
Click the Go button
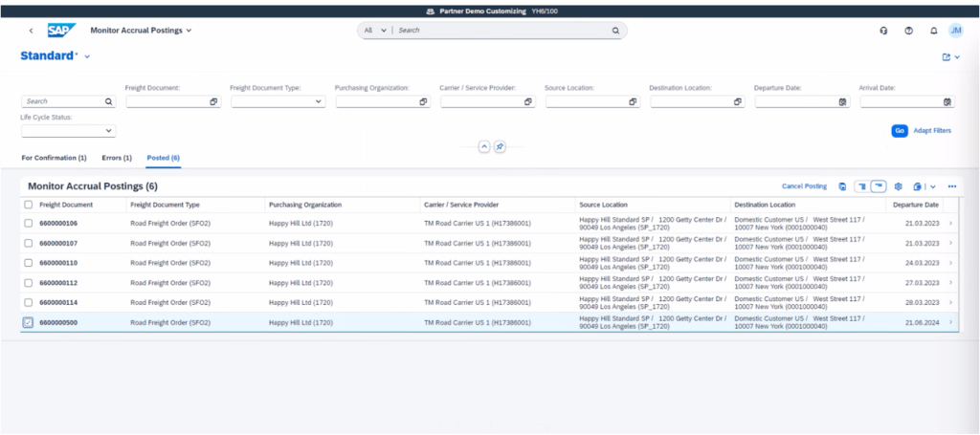900,131
